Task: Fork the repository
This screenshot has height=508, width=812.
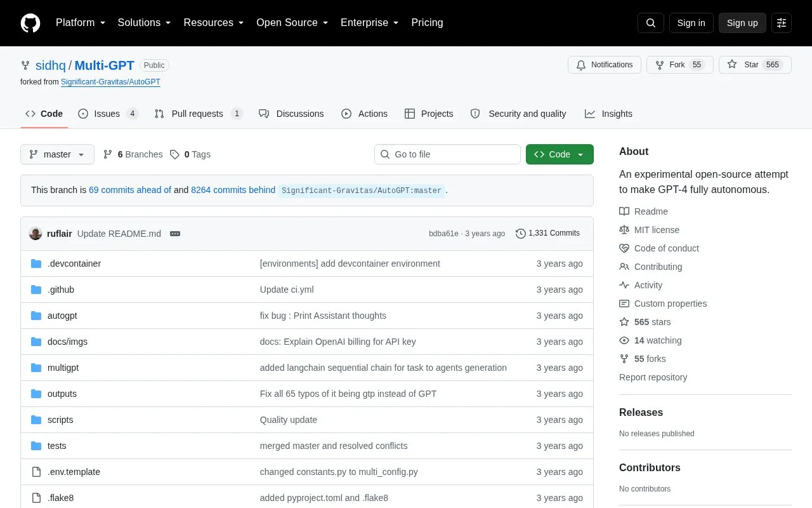Action: [x=680, y=65]
